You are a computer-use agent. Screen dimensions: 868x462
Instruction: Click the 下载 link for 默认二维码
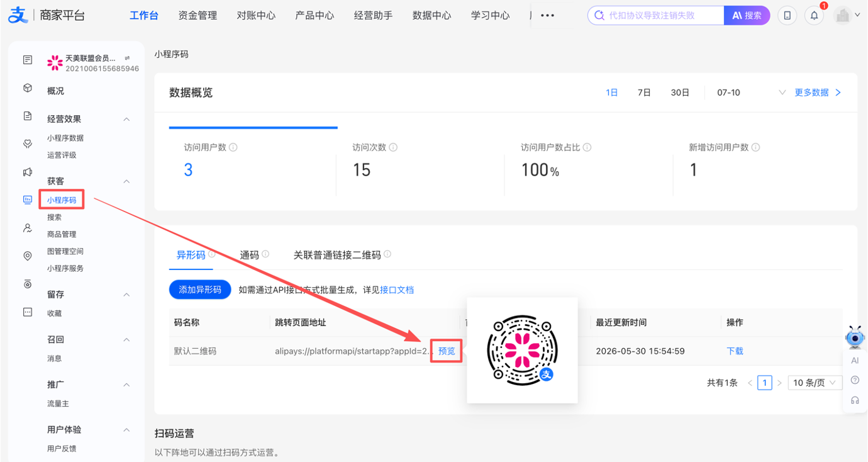tap(735, 351)
